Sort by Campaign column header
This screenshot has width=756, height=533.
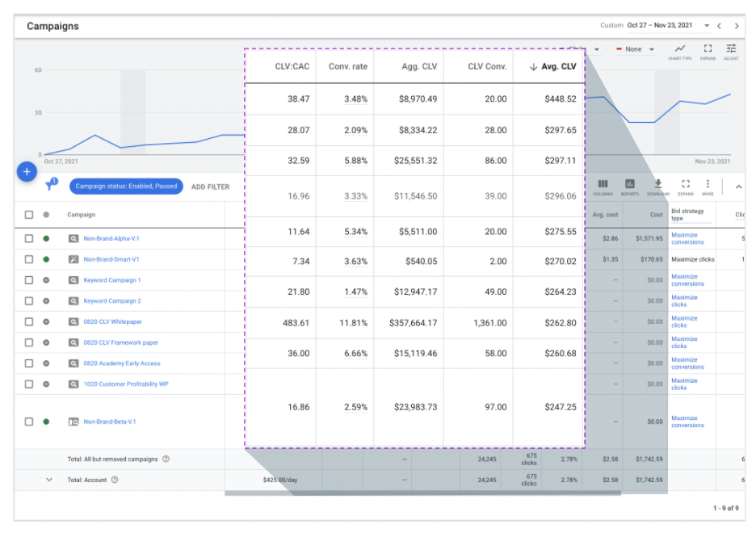click(x=81, y=215)
